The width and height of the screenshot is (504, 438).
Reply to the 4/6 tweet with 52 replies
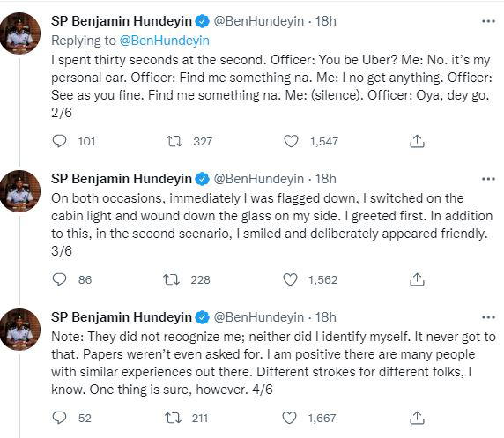(59, 418)
